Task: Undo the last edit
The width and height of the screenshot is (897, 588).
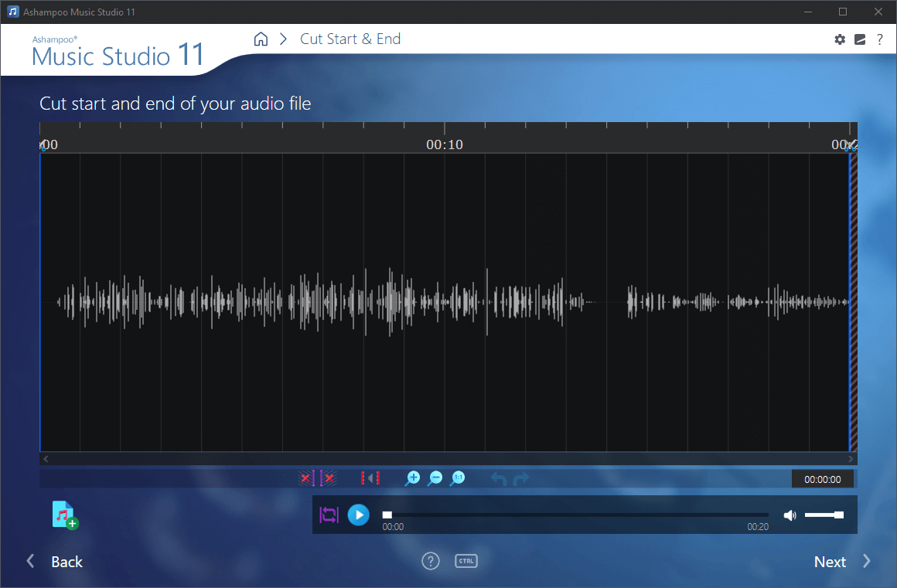Action: point(499,478)
